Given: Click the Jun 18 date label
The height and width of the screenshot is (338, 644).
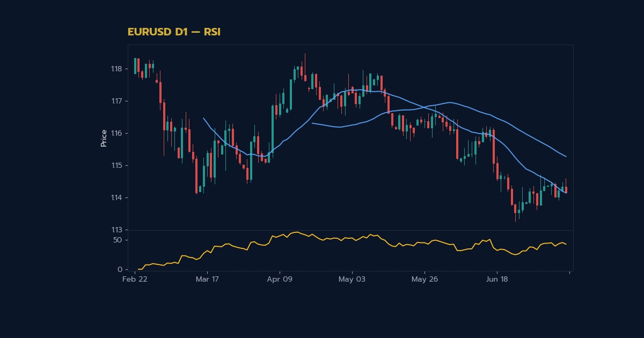Looking at the screenshot, I should (x=497, y=279).
